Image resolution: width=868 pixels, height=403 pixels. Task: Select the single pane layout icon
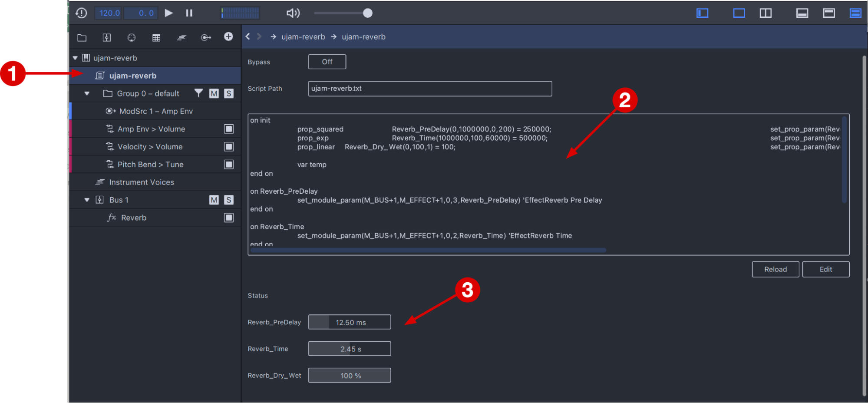point(739,13)
